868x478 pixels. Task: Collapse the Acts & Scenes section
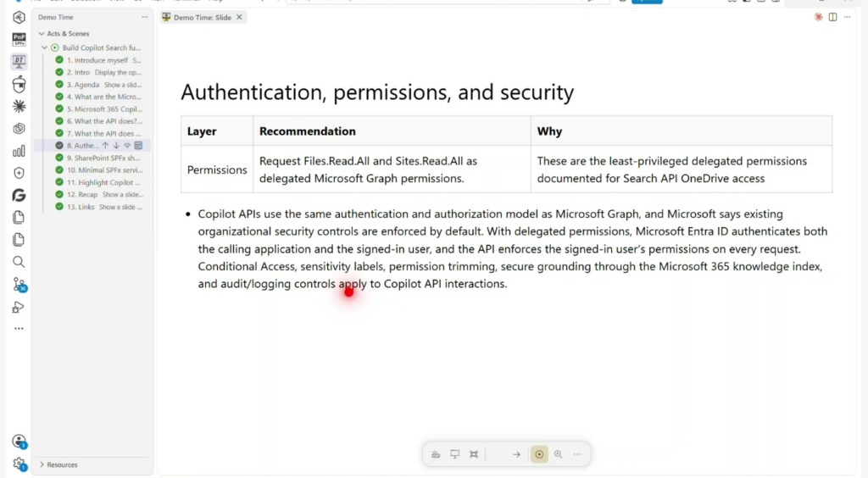click(42, 34)
